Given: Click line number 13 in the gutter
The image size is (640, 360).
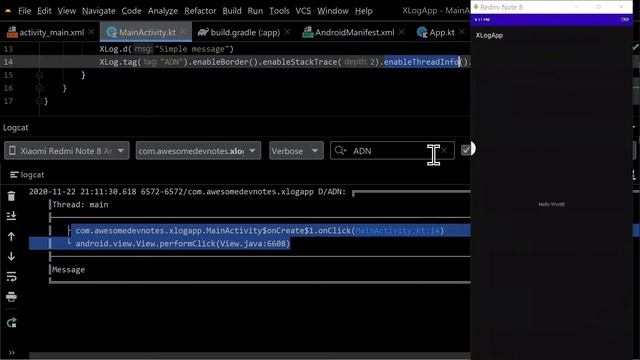Looking at the screenshot, I should click(x=8, y=49).
